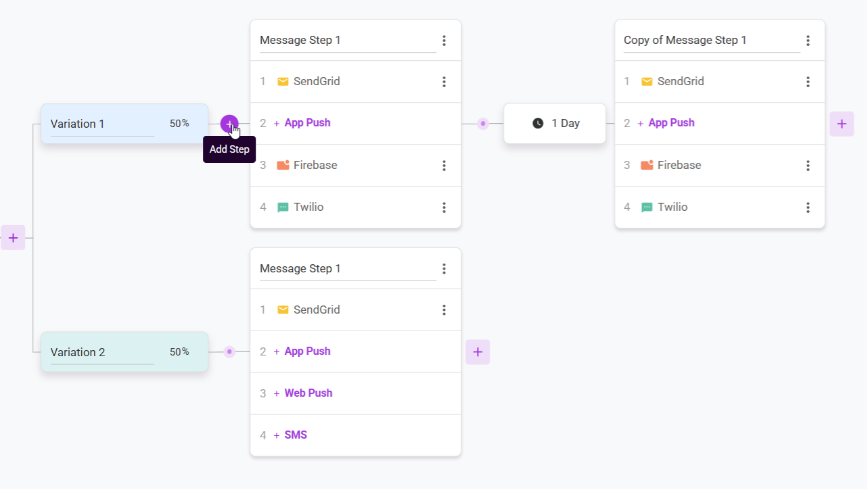
Task: Click the 1 Day delay block
Action: click(555, 124)
